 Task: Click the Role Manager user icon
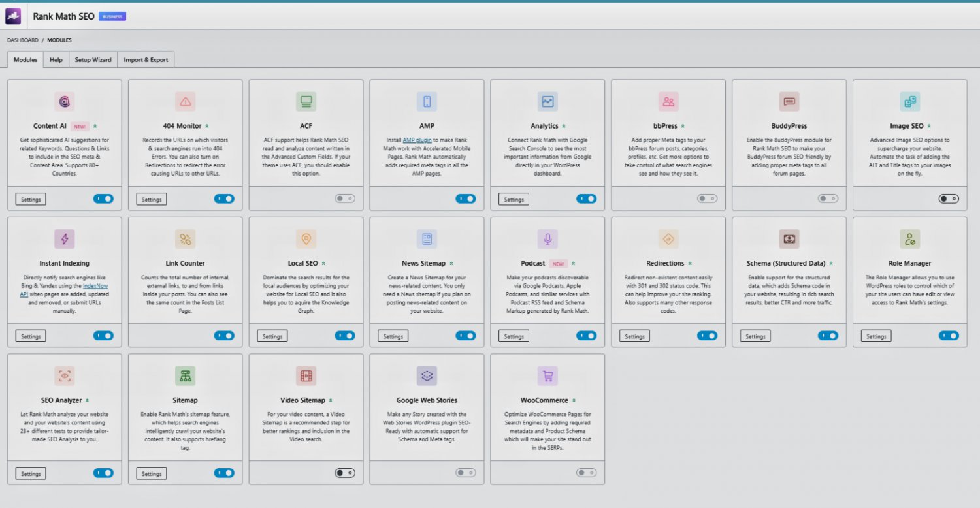[x=909, y=239]
